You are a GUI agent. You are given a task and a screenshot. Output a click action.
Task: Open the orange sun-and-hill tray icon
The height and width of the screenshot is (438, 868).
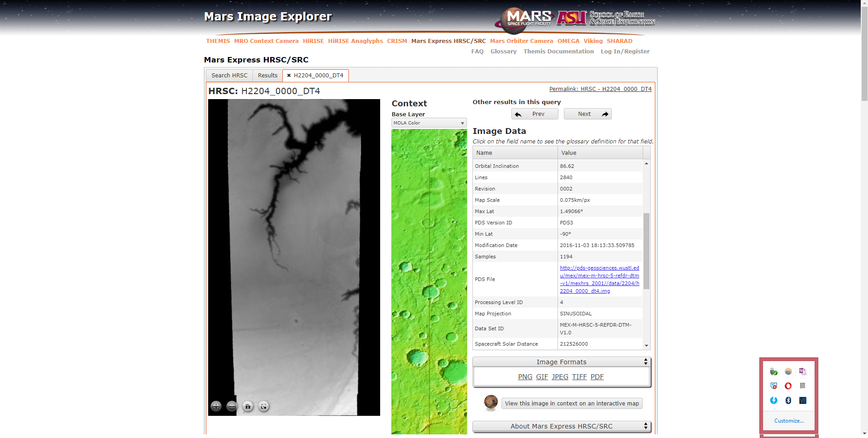[788, 371]
